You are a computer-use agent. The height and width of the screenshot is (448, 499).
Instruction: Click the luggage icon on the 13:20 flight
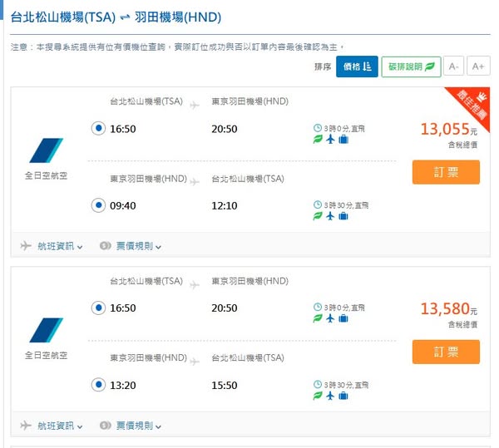343,396
